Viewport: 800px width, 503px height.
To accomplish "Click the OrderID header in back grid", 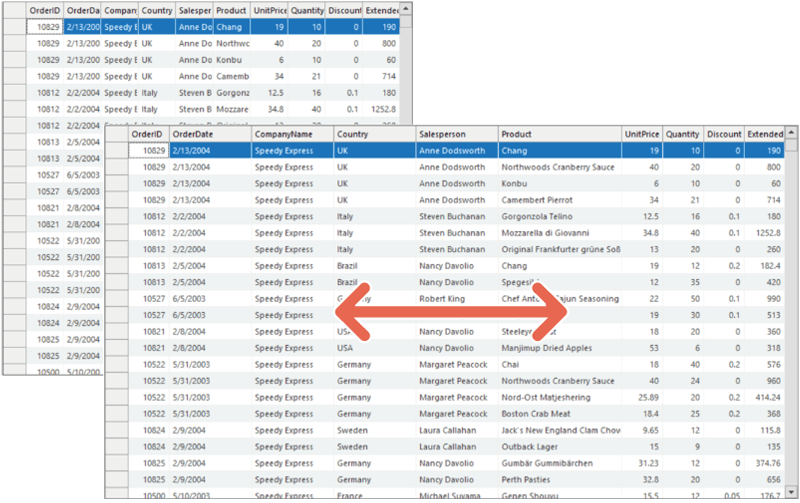I will point(44,11).
